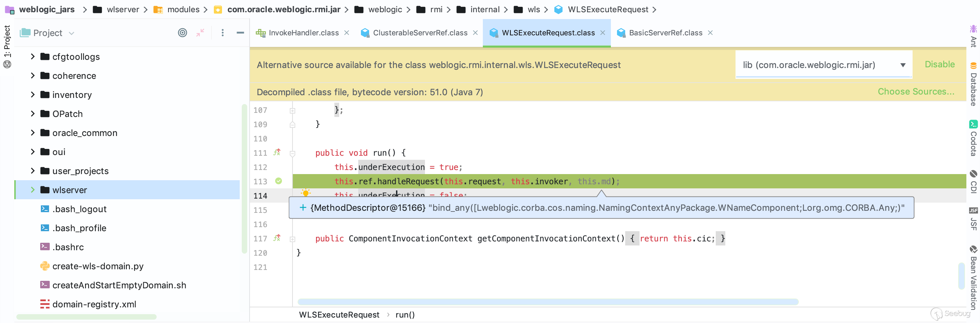980x323 pixels.
Task: Click the editor horizontal scrollbar
Action: coord(548,302)
